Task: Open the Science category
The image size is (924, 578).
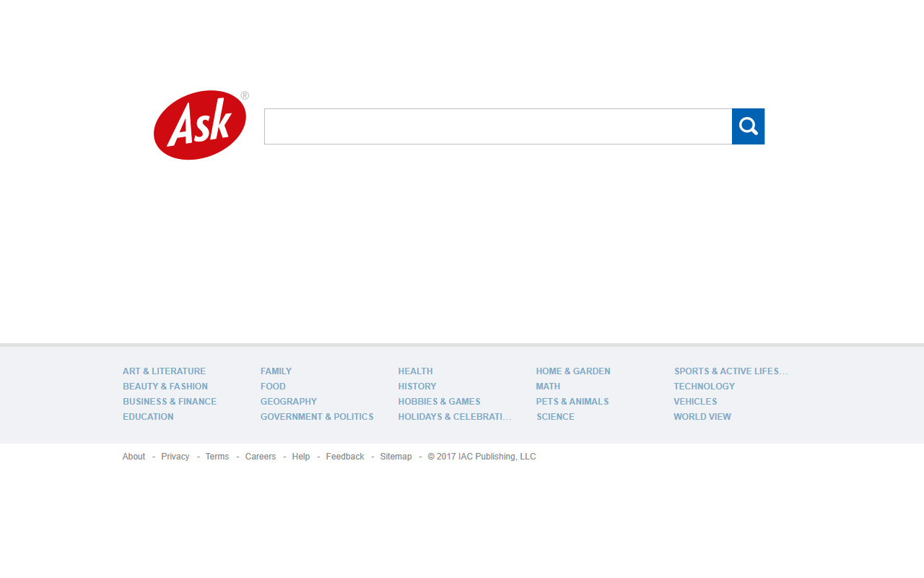Action: pos(555,417)
